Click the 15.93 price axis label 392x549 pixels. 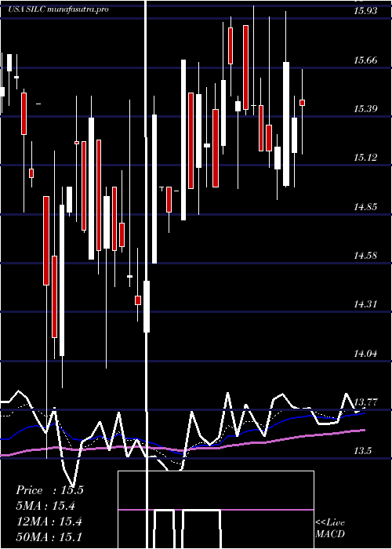(365, 11)
